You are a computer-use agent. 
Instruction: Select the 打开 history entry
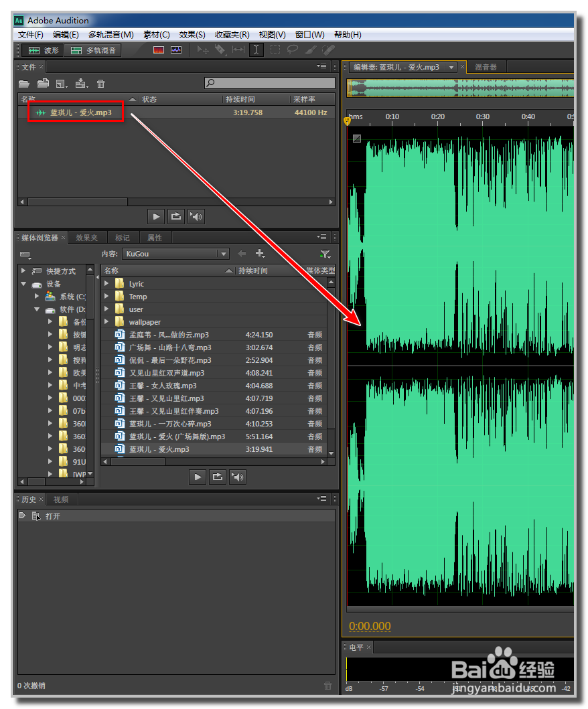[176, 516]
